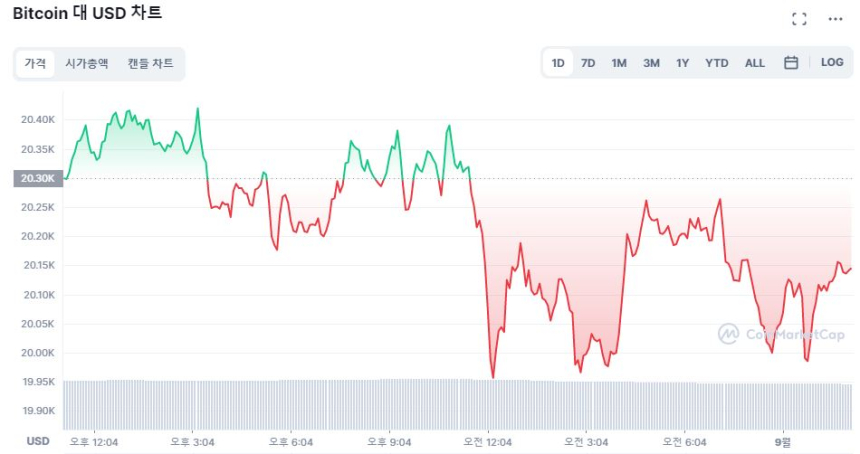The width and height of the screenshot is (860, 454).
Task: Click the 오전 12:04 time axis label
Action: [487, 441]
